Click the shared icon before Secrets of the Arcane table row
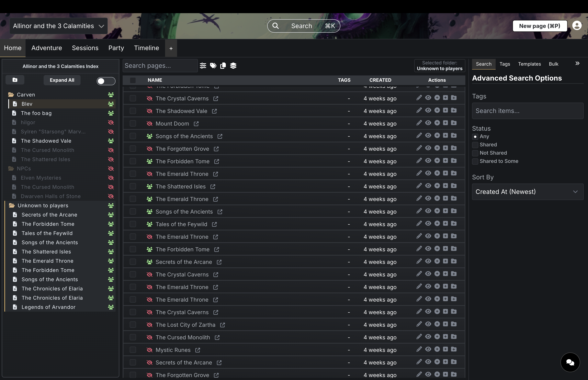Viewport: 588px width, 380px height. click(149, 262)
